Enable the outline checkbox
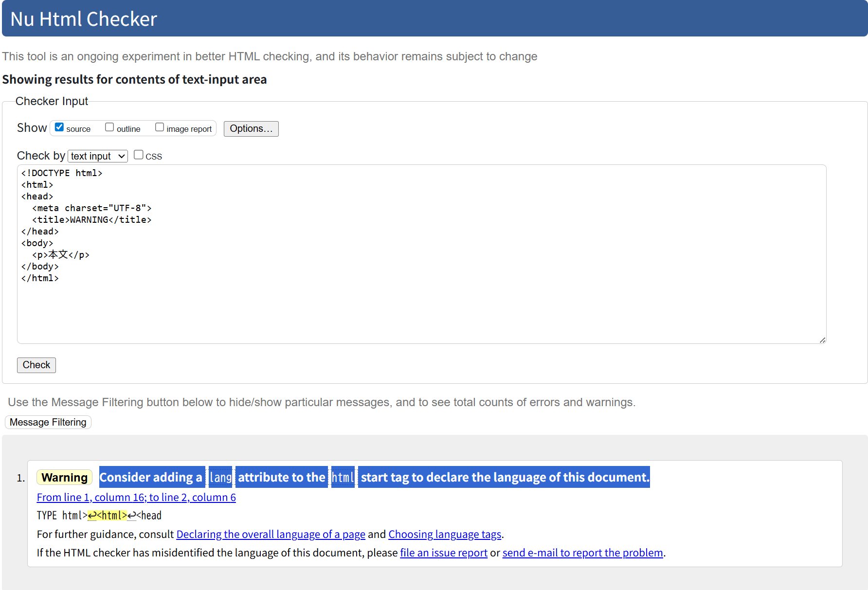Image resolution: width=868 pixels, height=590 pixels. [109, 127]
